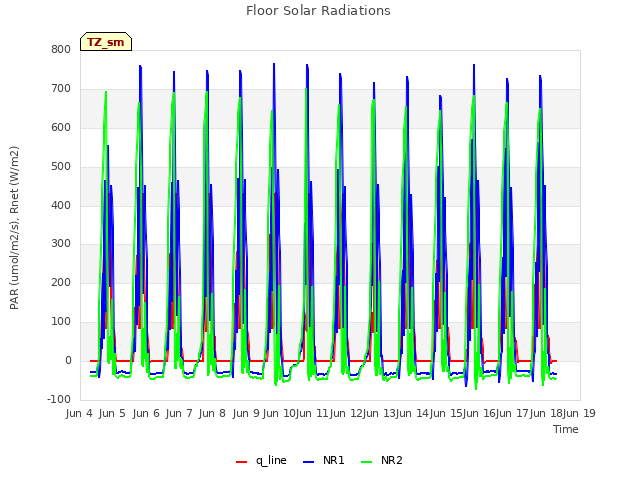Click the NR1 legend label

click(333, 460)
